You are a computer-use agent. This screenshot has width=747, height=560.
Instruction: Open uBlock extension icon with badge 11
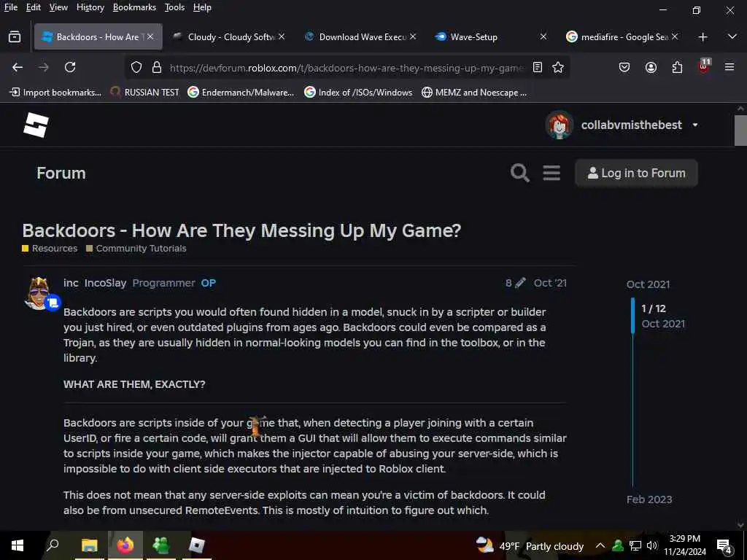click(704, 66)
